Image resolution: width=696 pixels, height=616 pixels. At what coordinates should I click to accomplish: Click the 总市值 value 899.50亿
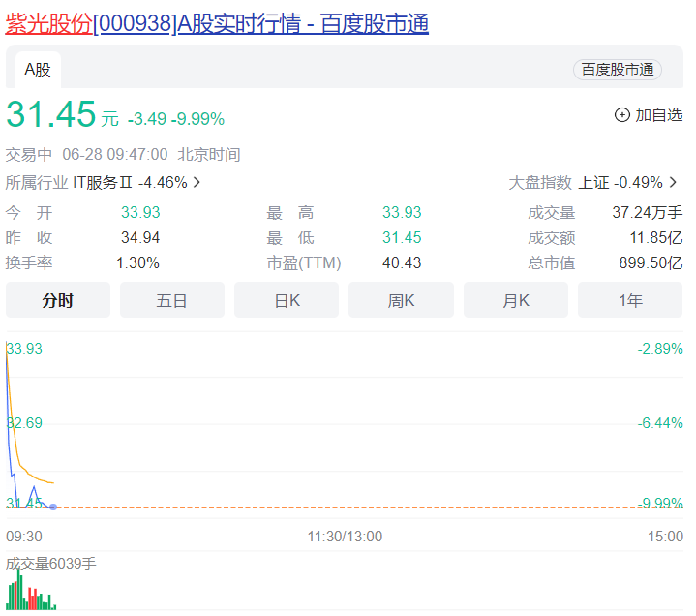click(651, 262)
